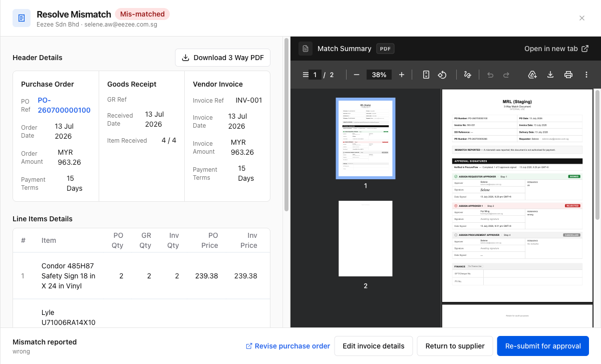Viewport: 601px width, 364px height.
Task: Click the Match Summary file icon
Action: [306, 49]
